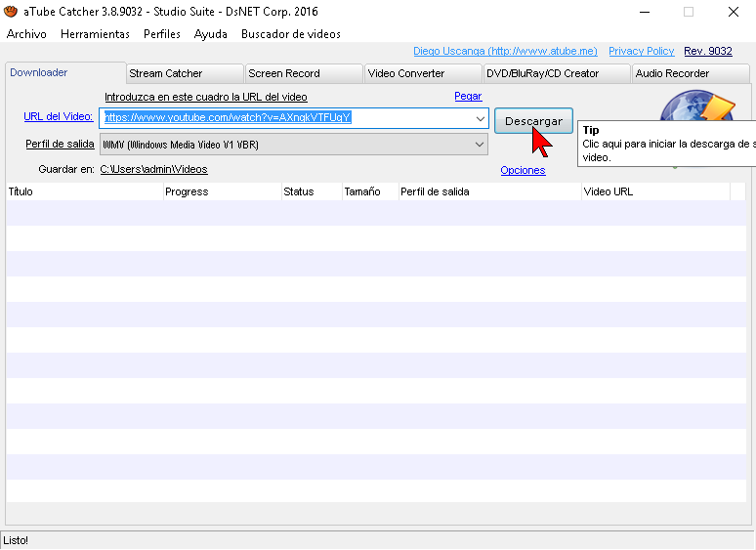Switch to the Video Converter tab
The image size is (756, 550).
[x=423, y=73]
